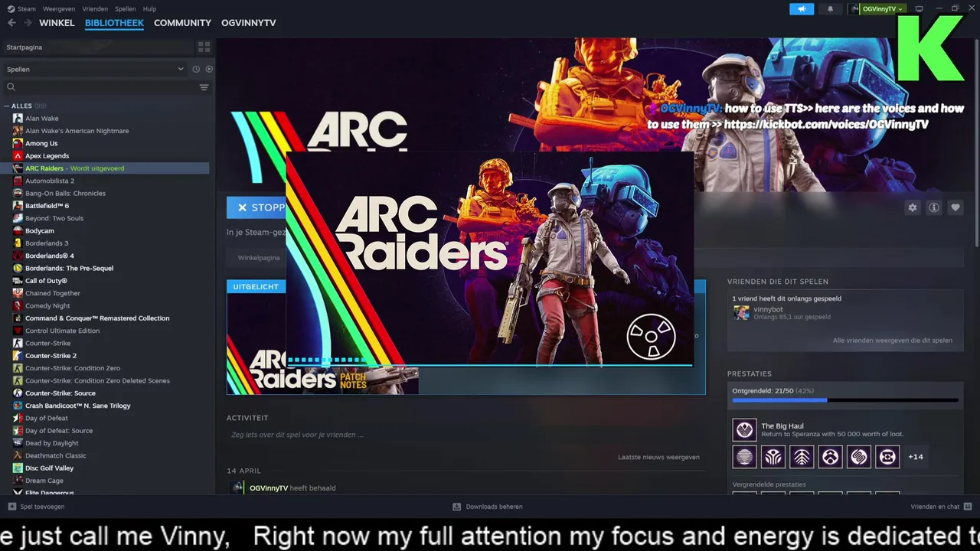
Task: Click OGVinnyTV avatar in activity feed
Action: point(238,487)
